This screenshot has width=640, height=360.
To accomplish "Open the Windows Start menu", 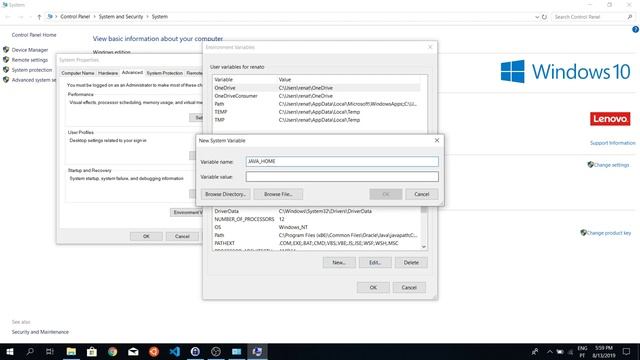I will coord(9,351).
